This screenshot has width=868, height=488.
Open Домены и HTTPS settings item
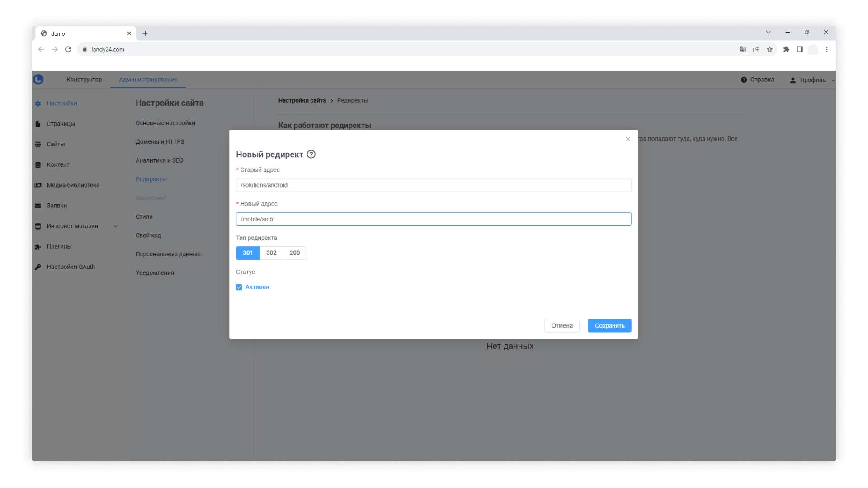point(160,142)
